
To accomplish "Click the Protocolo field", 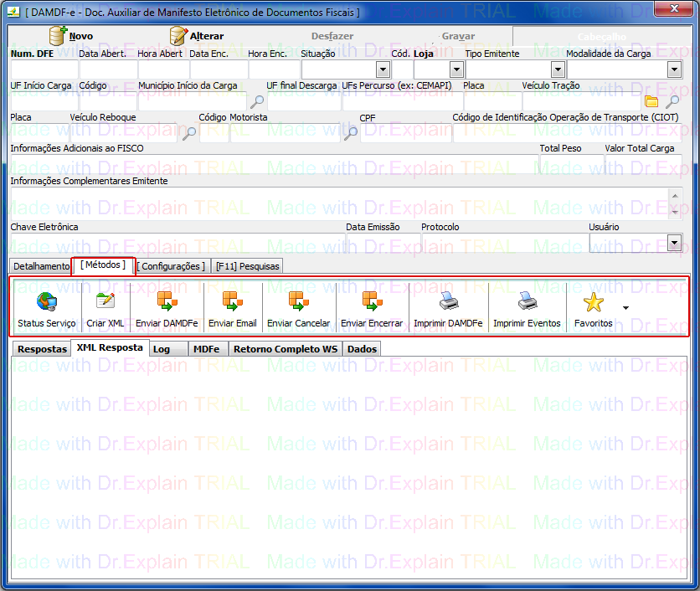I will [504, 243].
